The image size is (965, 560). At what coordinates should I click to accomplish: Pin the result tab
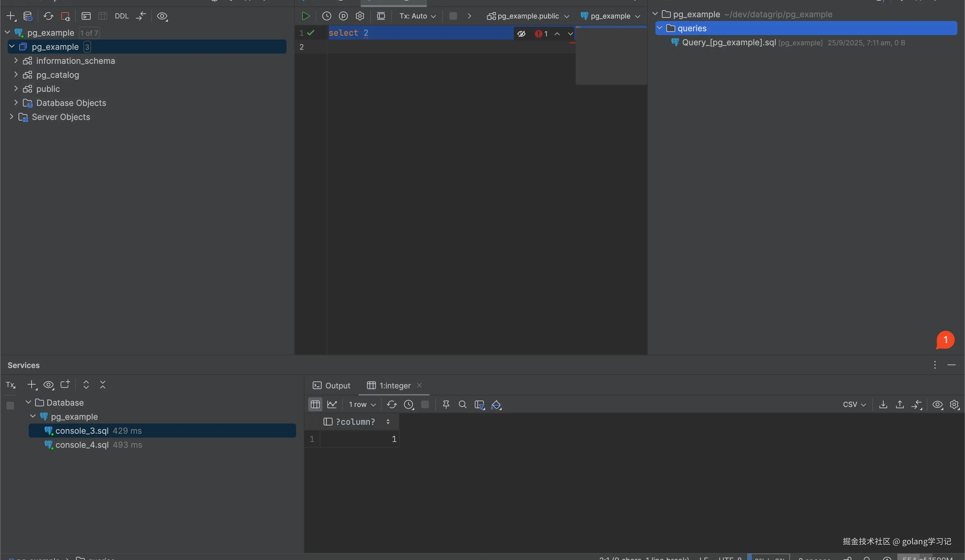click(x=446, y=405)
